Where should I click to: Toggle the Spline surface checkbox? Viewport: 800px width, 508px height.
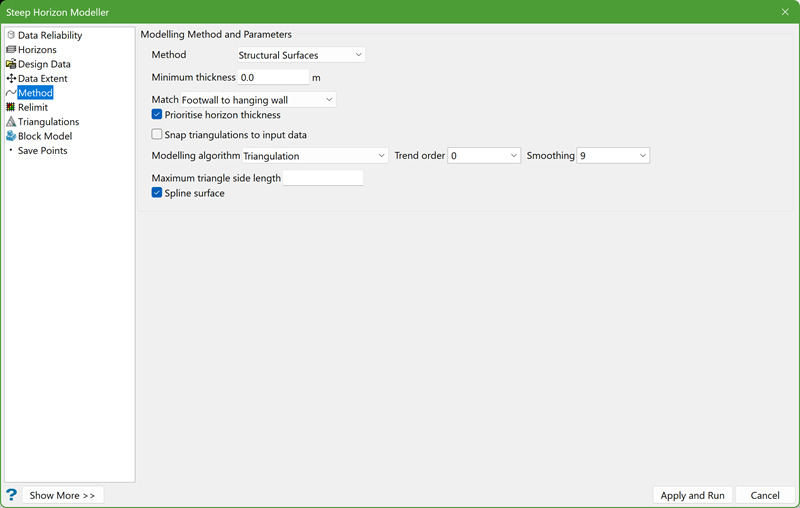pos(157,192)
